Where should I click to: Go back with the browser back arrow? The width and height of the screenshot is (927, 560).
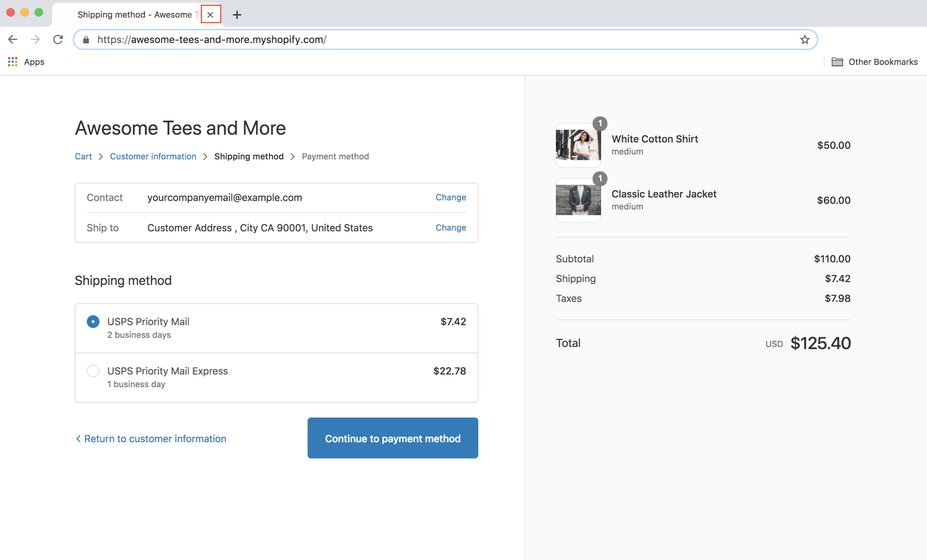(13, 40)
